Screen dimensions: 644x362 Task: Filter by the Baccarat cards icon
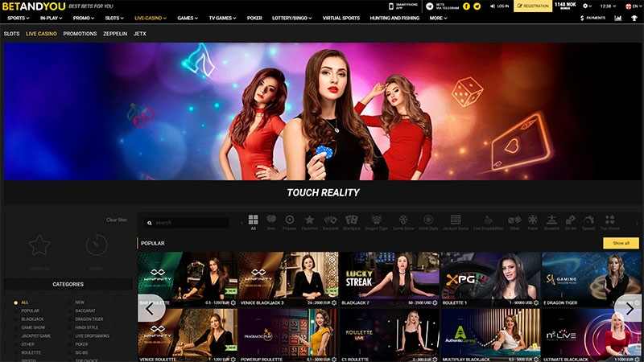click(x=330, y=222)
